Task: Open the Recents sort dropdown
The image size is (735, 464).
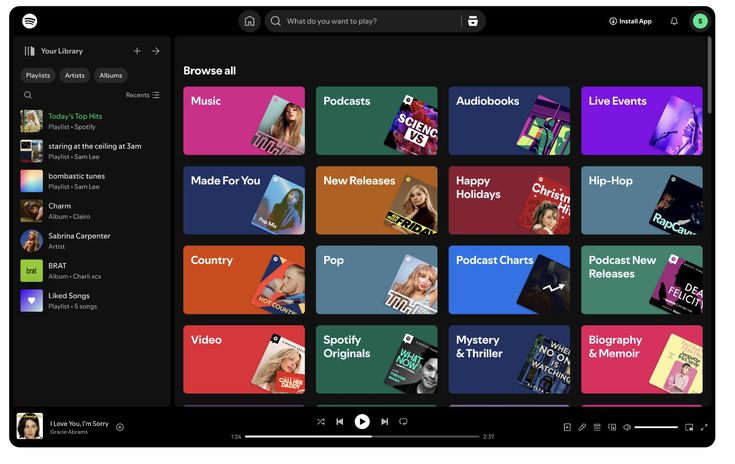Action: [142, 95]
